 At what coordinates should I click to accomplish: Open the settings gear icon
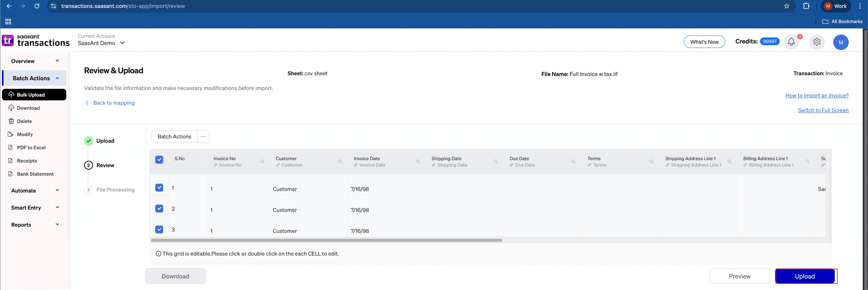(x=817, y=42)
